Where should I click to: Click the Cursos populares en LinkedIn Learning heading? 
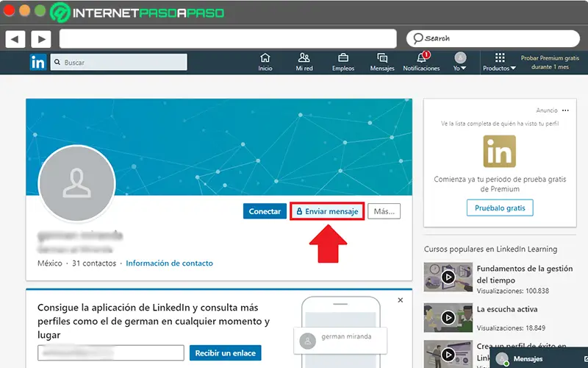[490, 249]
